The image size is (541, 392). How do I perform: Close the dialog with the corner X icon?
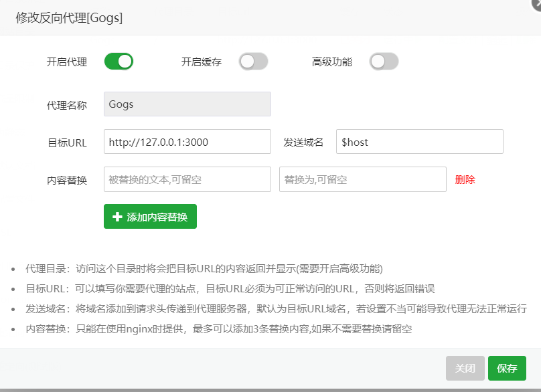pyautogui.click(x=537, y=4)
